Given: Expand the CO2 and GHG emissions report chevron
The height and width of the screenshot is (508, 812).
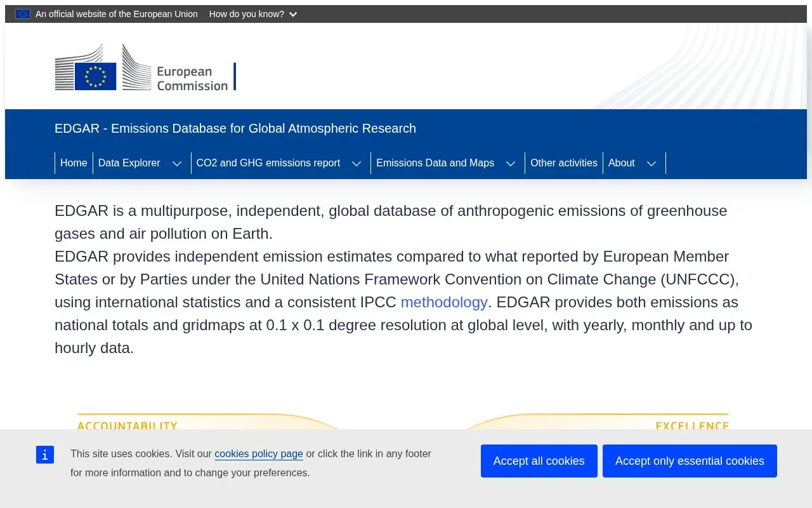Looking at the screenshot, I should tap(357, 163).
